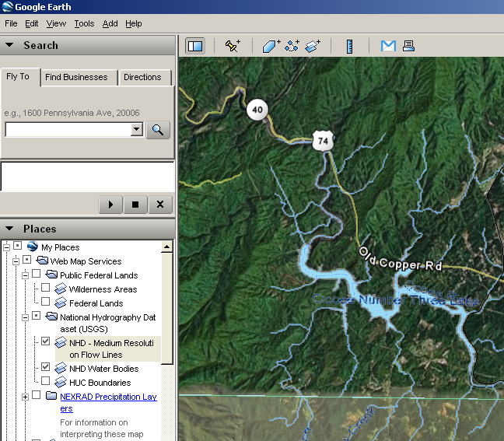The width and height of the screenshot is (504, 441).
Task: Open the NEXRAD Precipitation Layers link
Action: tap(107, 397)
